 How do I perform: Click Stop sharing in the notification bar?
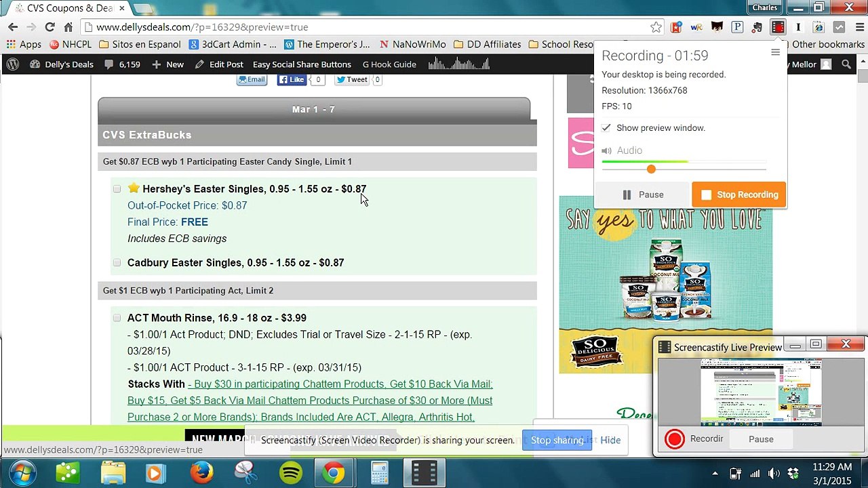[557, 441]
